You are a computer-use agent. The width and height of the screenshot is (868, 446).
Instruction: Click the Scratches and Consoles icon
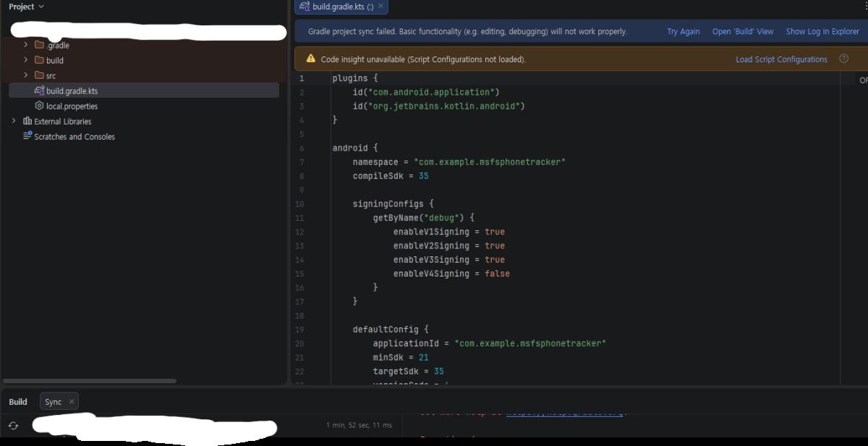27,136
